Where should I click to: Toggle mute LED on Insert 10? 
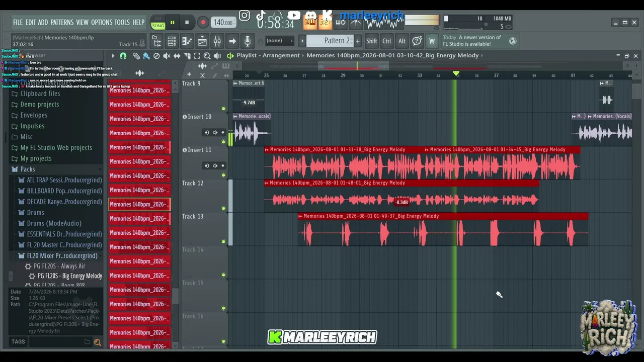pos(223,142)
